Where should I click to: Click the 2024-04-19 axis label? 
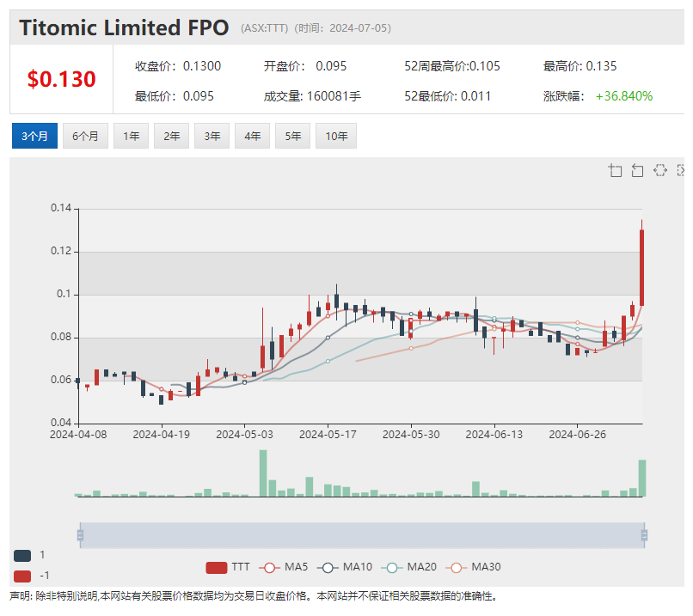162,435
